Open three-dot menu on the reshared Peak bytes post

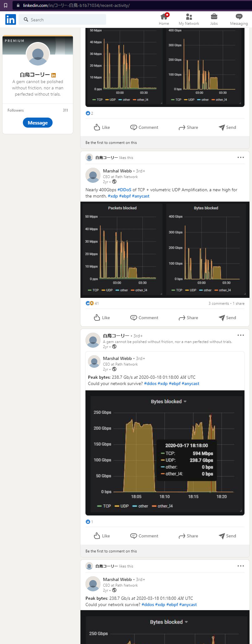point(240,335)
